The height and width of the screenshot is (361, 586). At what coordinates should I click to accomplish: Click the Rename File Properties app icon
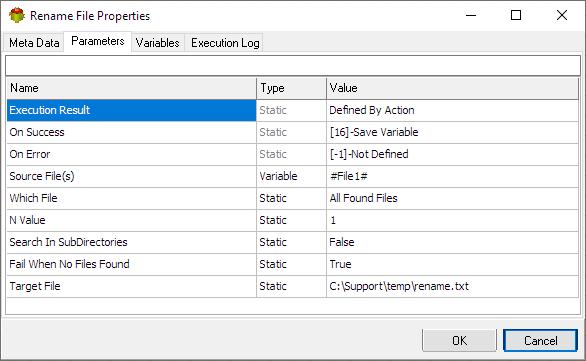click(17, 16)
